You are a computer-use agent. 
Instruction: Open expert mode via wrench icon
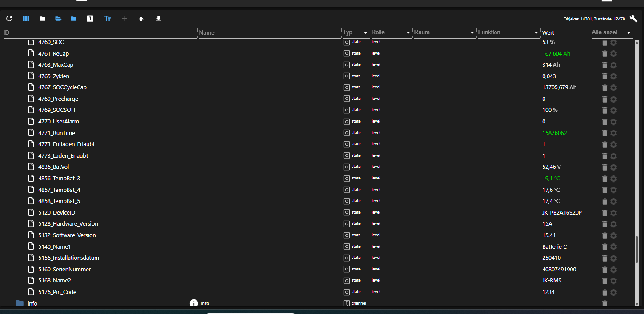[x=633, y=18]
